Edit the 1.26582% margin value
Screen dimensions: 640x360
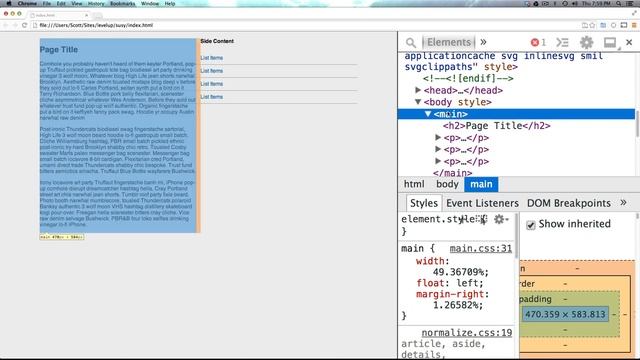(x=455, y=305)
